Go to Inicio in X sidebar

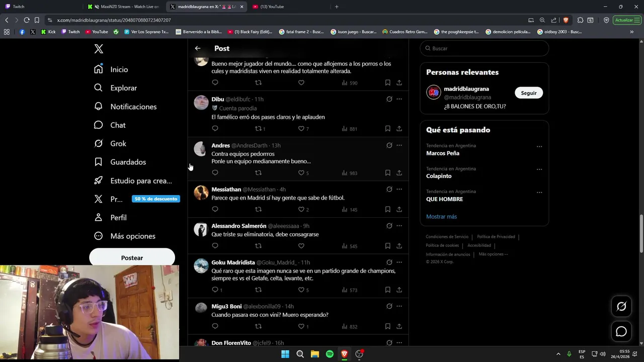(111, 69)
